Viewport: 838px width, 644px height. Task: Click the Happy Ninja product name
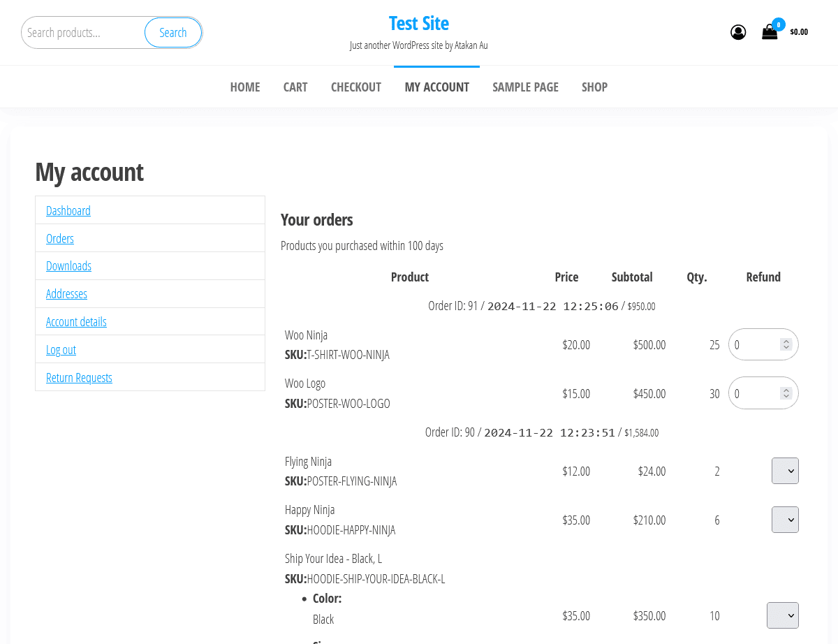click(x=309, y=510)
